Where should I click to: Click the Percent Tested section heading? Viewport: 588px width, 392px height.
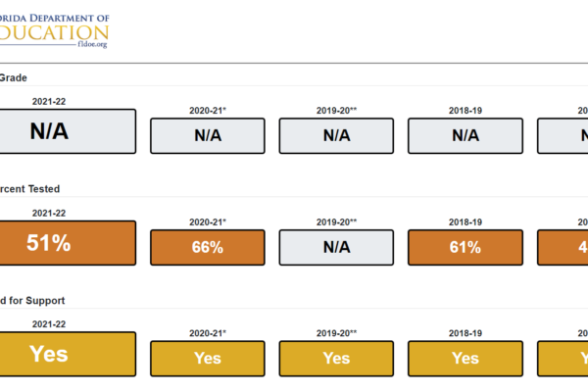(29, 189)
